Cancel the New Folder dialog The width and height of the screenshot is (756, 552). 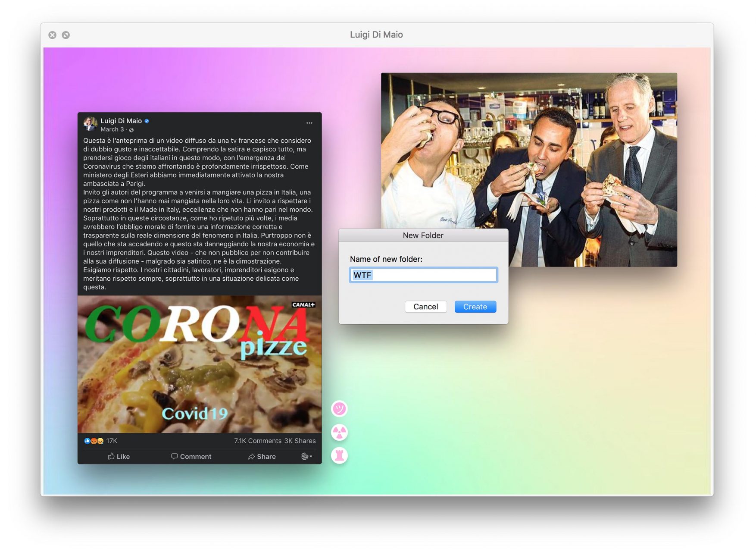pos(425,307)
